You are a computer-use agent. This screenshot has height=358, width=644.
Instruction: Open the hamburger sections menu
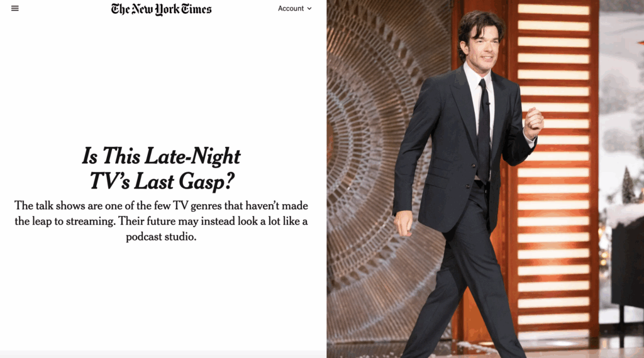tap(15, 8)
